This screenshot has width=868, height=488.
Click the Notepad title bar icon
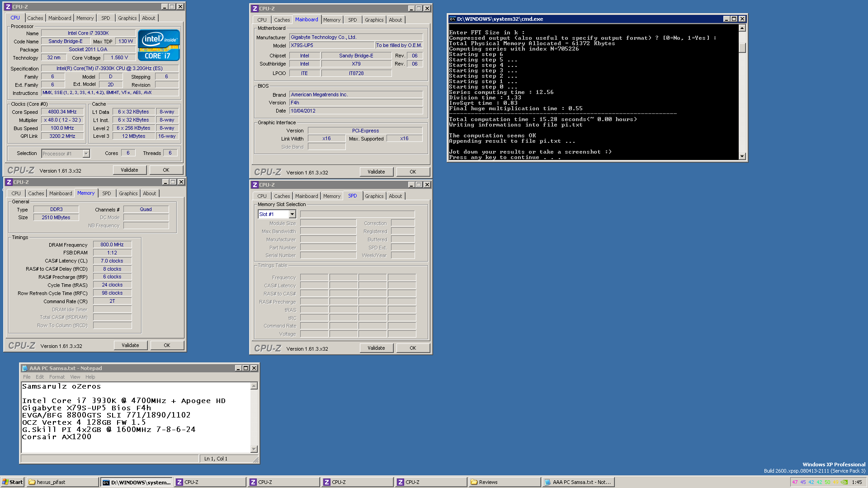tap(25, 368)
